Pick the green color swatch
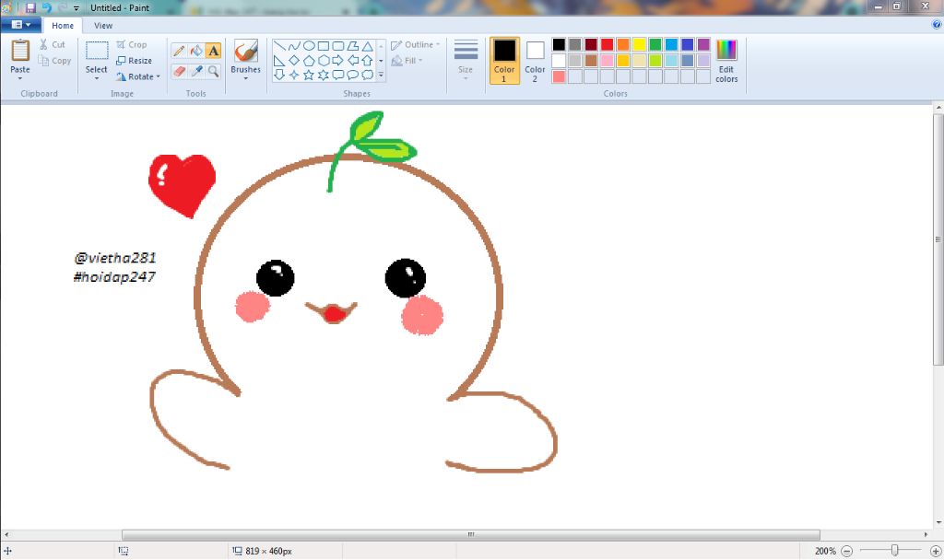The width and height of the screenshot is (944, 560). (x=655, y=44)
